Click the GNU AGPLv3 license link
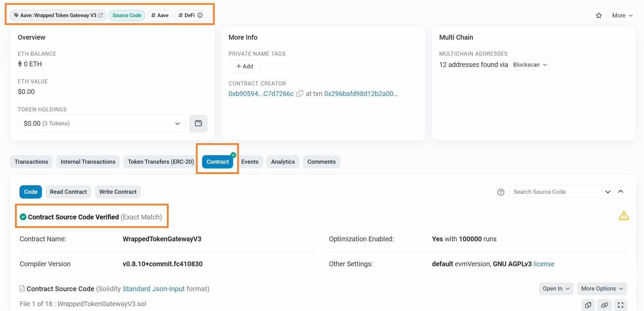Screen dimensions: 644x311 [x=544, y=264]
